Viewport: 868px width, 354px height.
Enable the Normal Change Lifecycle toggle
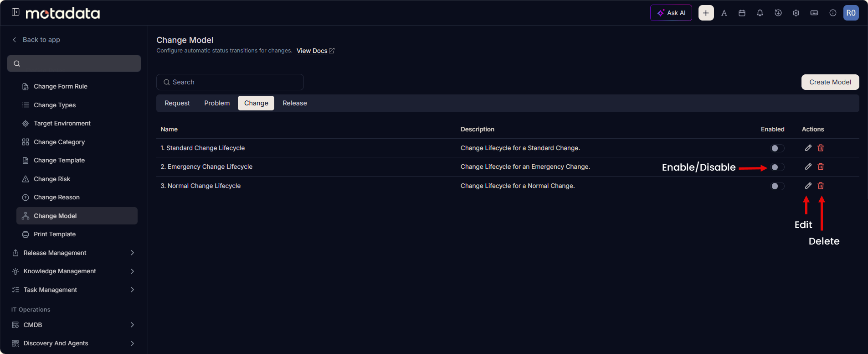pyautogui.click(x=777, y=186)
